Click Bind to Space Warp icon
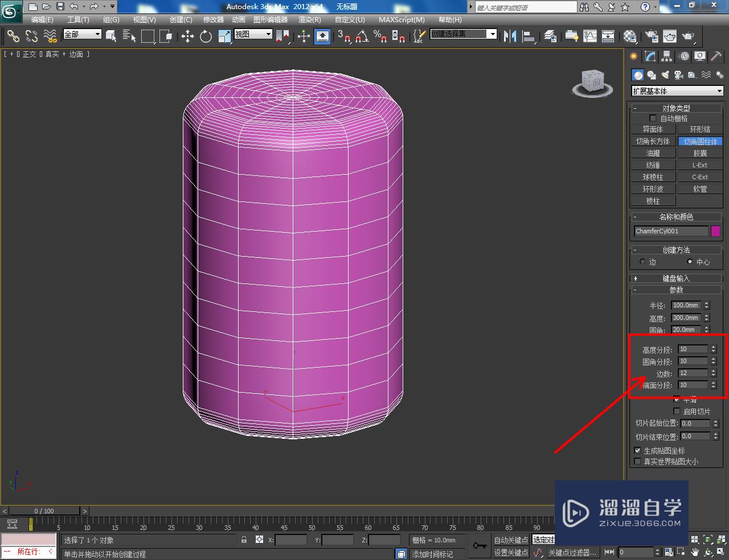Viewport: 729px width, 560px height. coord(50,36)
